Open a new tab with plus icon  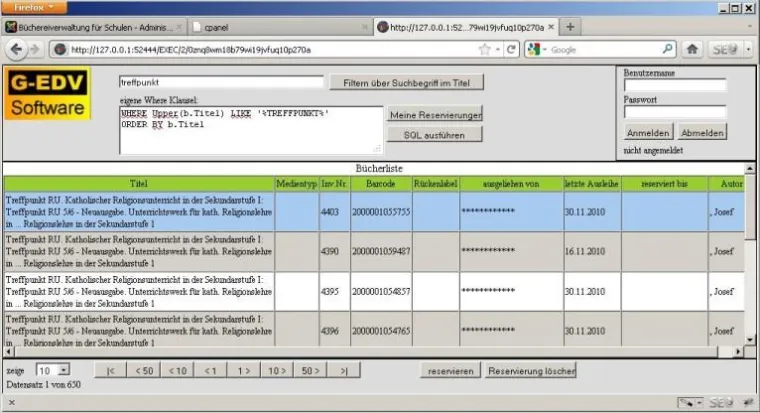pos(570,26)
